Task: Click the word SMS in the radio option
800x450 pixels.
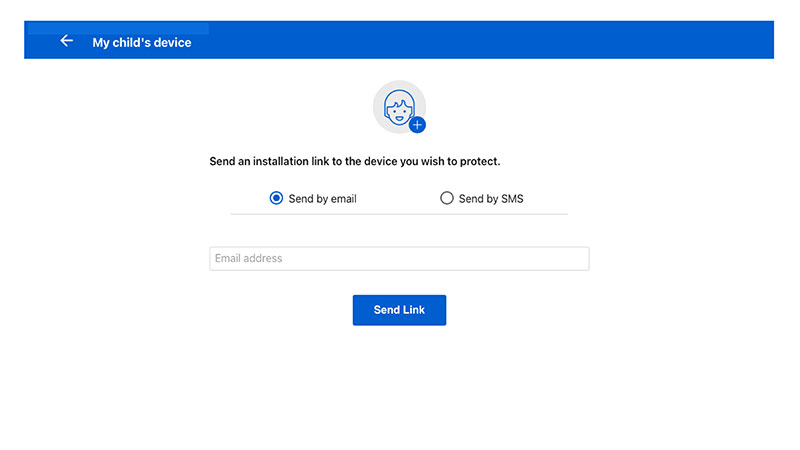Action: pos(512,198)
